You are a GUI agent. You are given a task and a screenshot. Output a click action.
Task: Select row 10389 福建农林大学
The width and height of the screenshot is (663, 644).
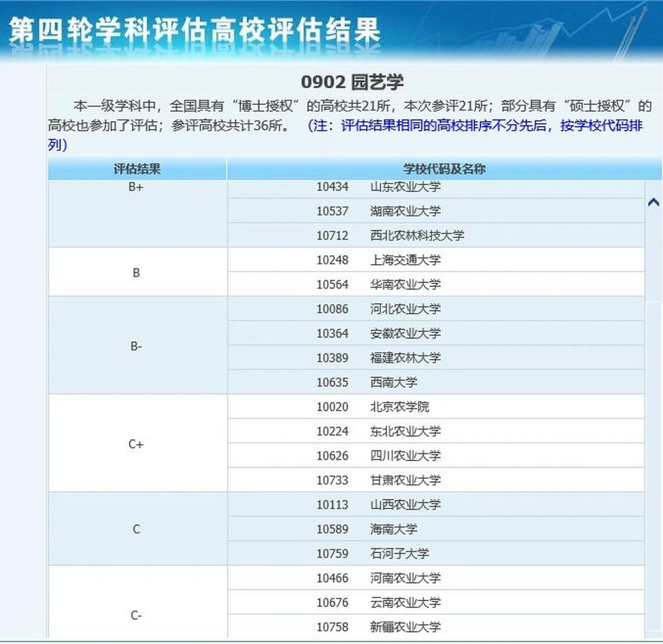pyautogui.click(x=436, y=358)
